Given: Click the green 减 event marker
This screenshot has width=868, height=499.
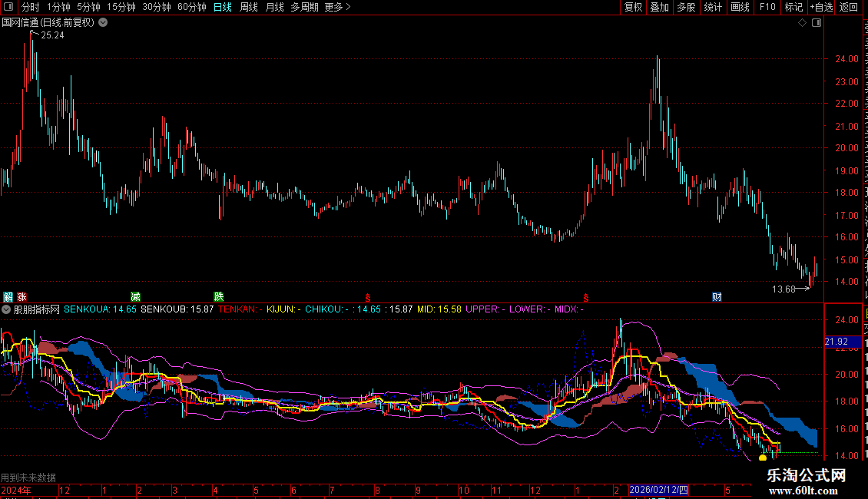Looking at the screenshot, I should click(x=136, y=297).
